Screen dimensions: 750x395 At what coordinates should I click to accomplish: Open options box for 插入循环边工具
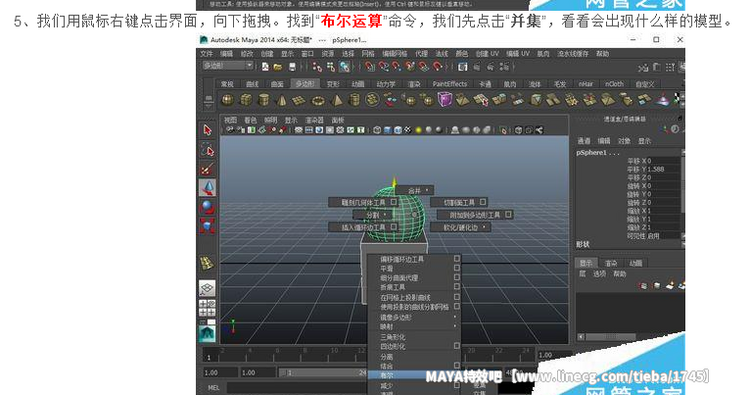click(394, 227)
